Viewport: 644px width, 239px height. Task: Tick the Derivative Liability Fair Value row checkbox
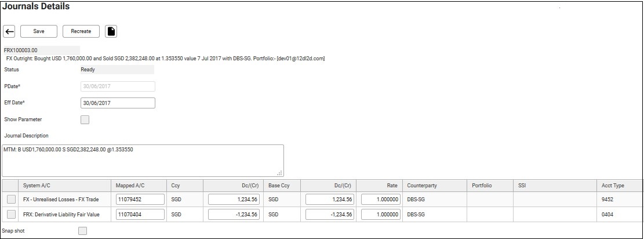[x=12, y=214]
